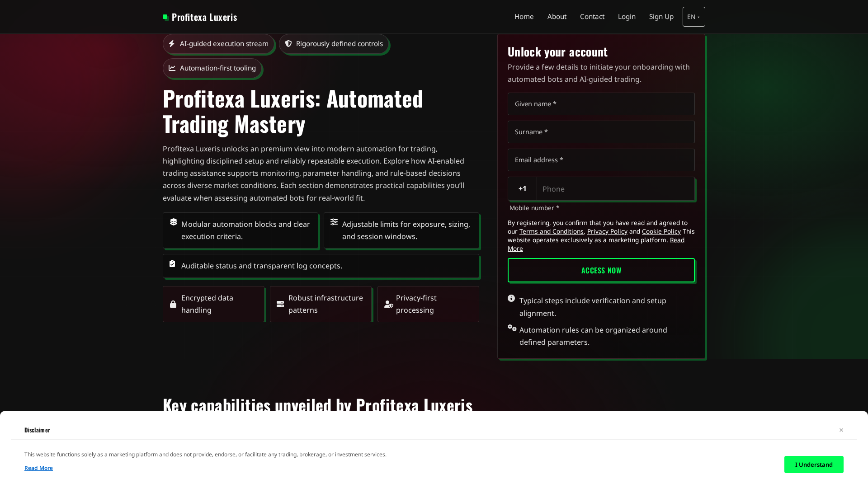The image size is (868, 488).
Task: Click the shield icon beside Rigorously defined controls
Action: pos(288,44)
